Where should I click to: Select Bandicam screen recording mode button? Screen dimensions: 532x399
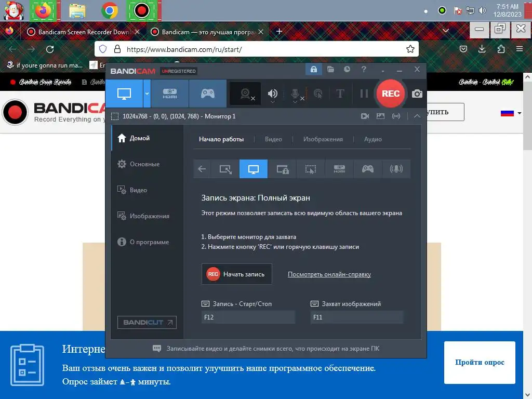(x=124, y=94)
